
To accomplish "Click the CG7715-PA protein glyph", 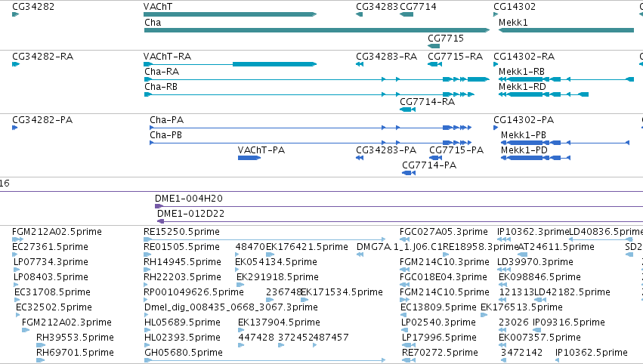I will pyautogui.click(x=435, y=158).
